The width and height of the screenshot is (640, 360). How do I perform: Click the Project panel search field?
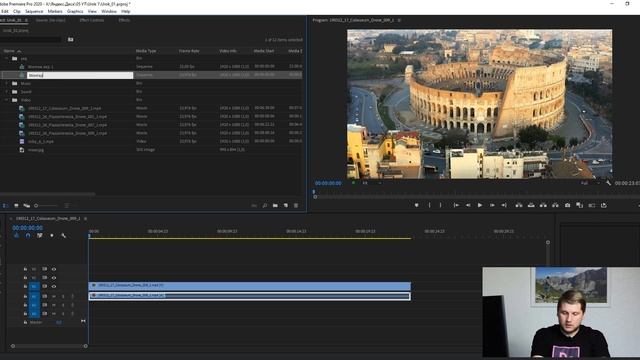point(31,40)
